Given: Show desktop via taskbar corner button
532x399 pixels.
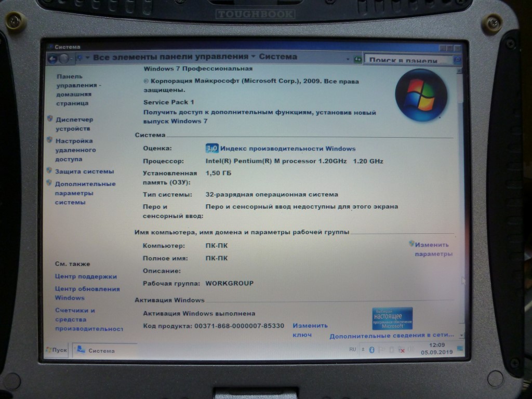Looking at the screenshot, I should 460,349.
